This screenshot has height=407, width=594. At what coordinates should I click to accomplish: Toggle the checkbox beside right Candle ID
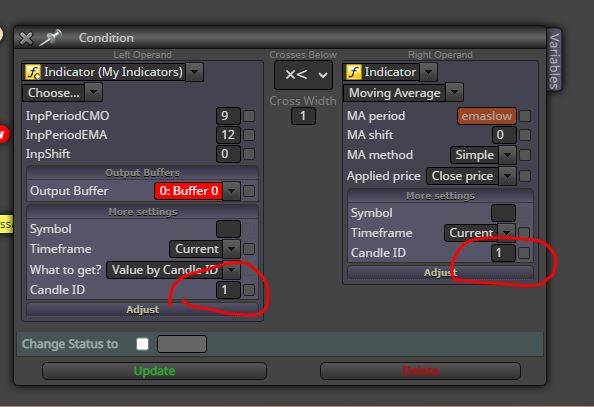click(x=524, y=253)
